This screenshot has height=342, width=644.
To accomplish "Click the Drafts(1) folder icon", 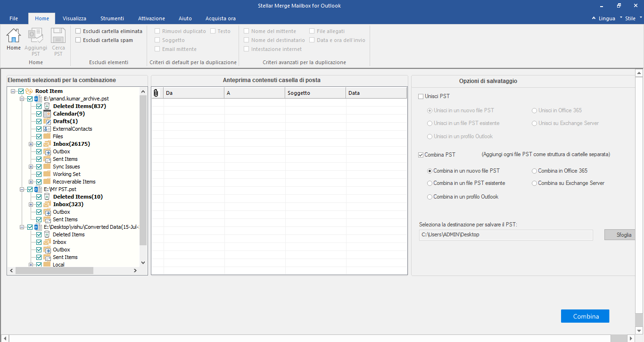I will [x=47, y=121].
